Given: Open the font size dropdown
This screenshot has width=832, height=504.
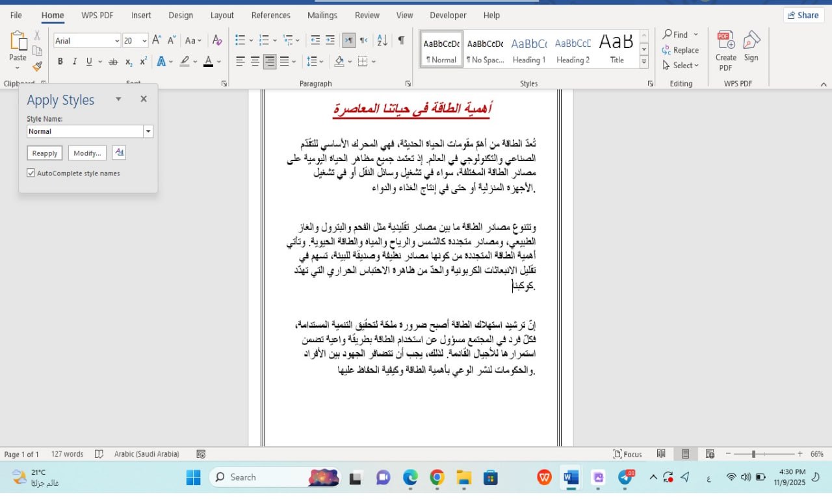Looking at the screenshot, I should (x=144, y=41).
